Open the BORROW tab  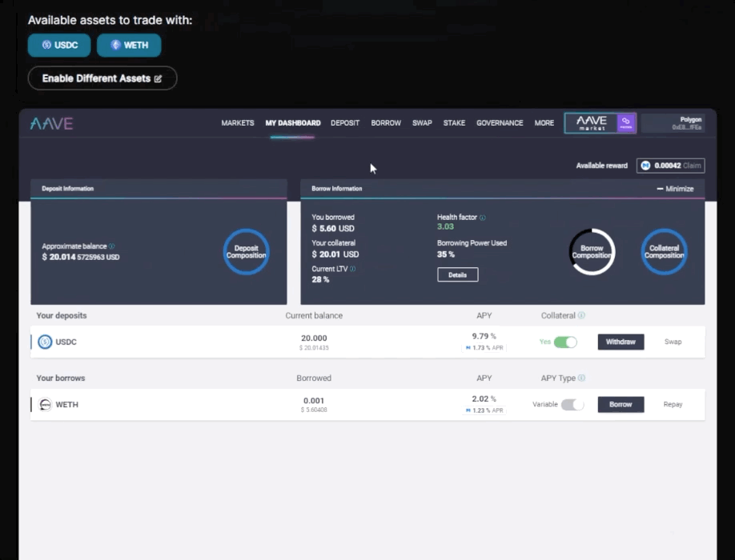[386, 122]
